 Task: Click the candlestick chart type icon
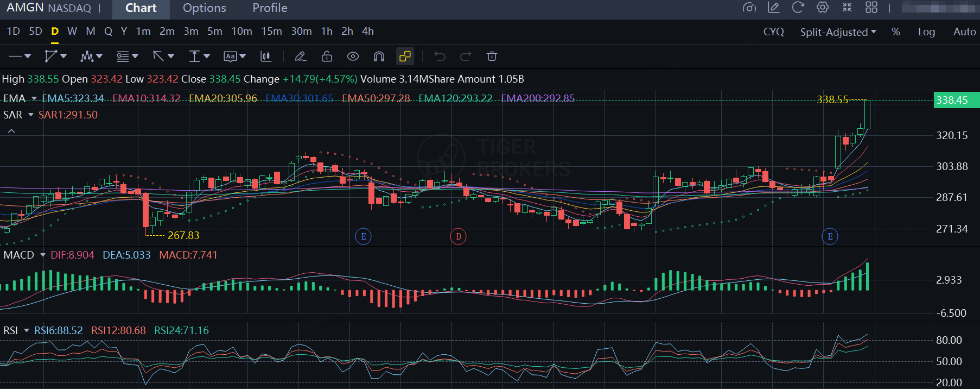(x=266, y=57)
